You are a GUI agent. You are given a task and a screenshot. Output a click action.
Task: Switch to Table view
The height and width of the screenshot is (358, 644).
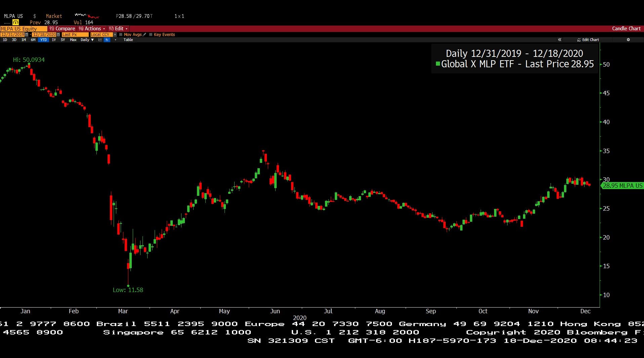coord(128,40)
